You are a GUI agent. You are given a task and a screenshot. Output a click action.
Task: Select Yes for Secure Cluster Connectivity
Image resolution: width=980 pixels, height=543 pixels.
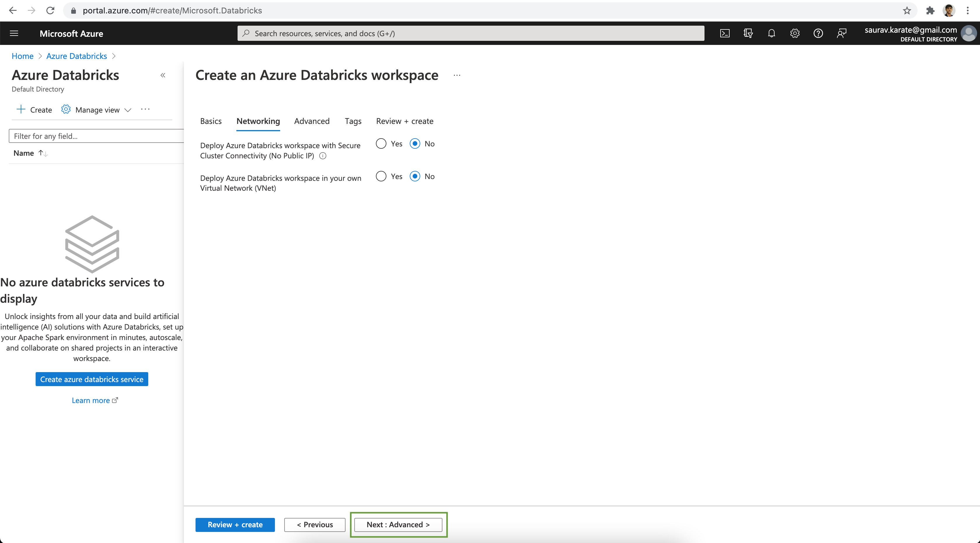pos(381,144)
